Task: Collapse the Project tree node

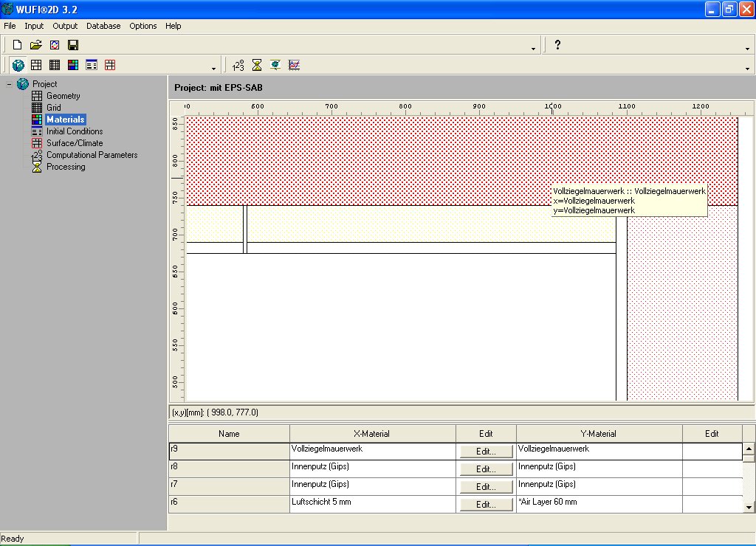Action: (x=9, y=84)
